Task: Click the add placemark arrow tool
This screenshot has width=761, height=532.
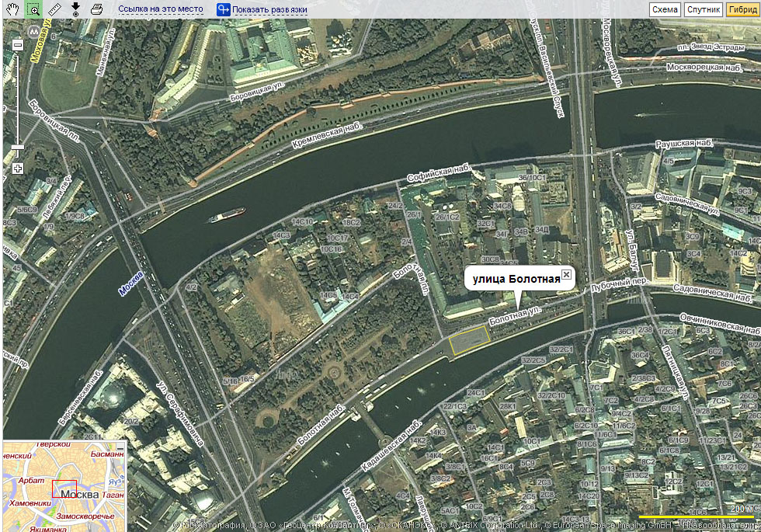Action: coord(75,9)
